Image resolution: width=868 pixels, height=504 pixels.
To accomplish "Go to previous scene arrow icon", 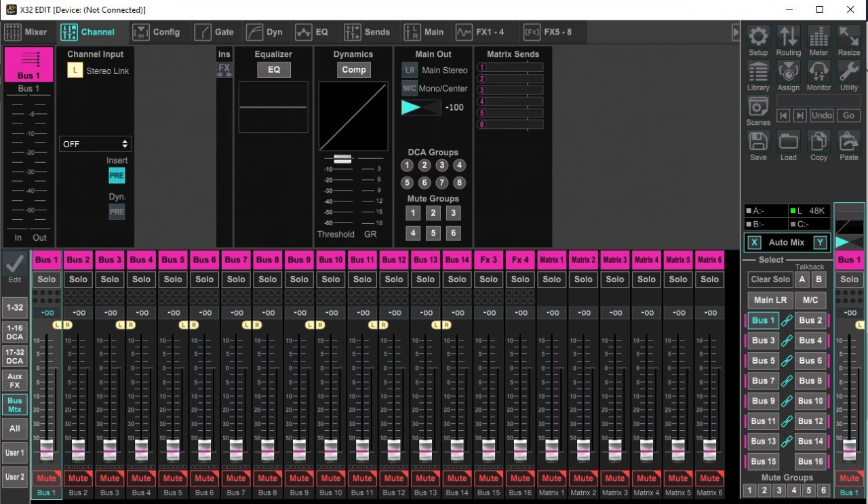I will pos(783,115).
